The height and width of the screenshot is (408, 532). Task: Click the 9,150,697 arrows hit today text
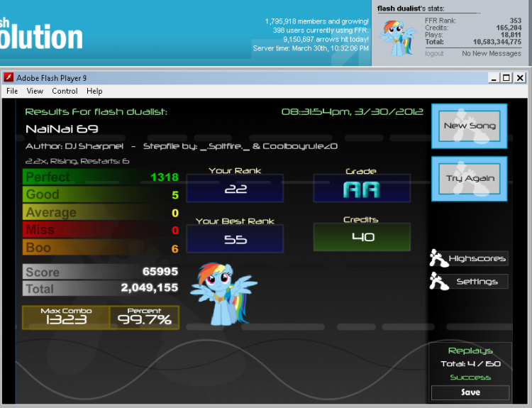pos(326,39)
